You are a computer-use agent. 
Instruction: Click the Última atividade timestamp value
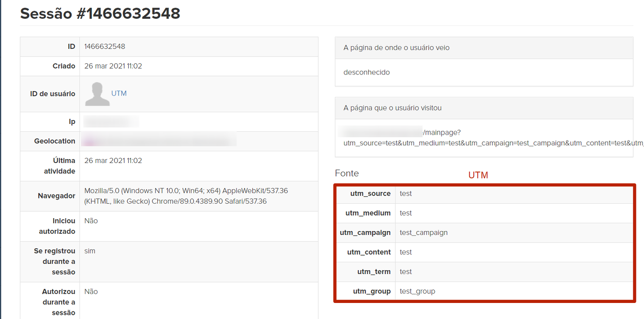point(113,160)
